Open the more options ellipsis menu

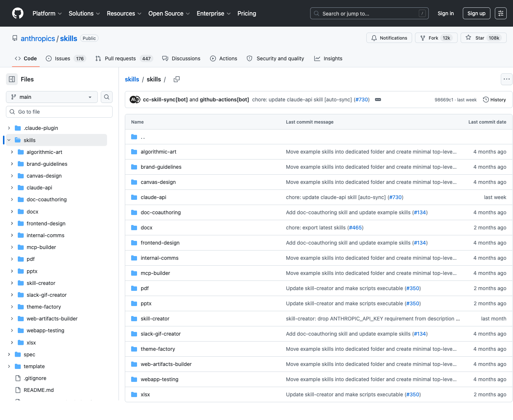506,79
